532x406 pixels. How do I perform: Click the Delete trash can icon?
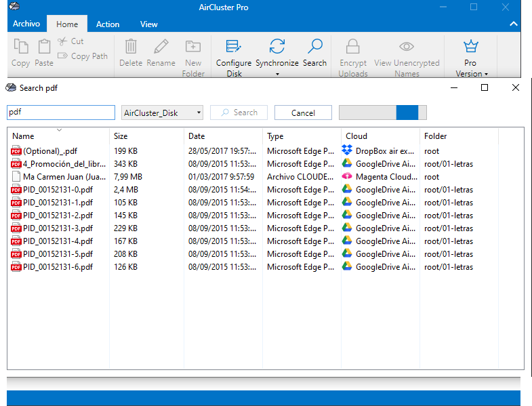[131, 47]
